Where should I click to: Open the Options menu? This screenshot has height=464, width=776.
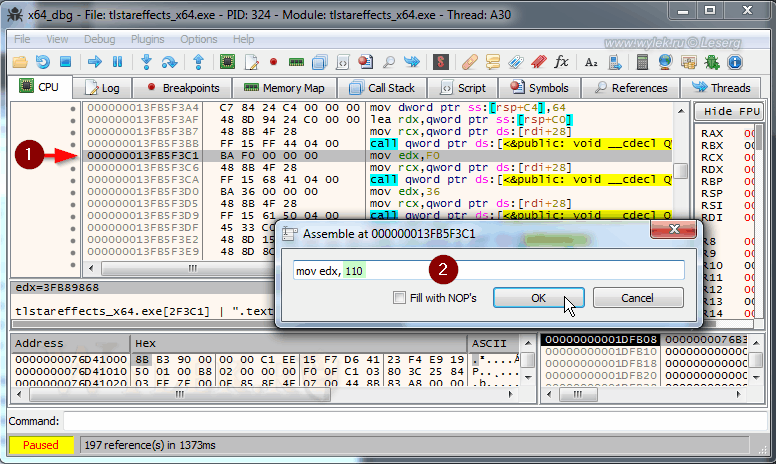click(198, 39)
